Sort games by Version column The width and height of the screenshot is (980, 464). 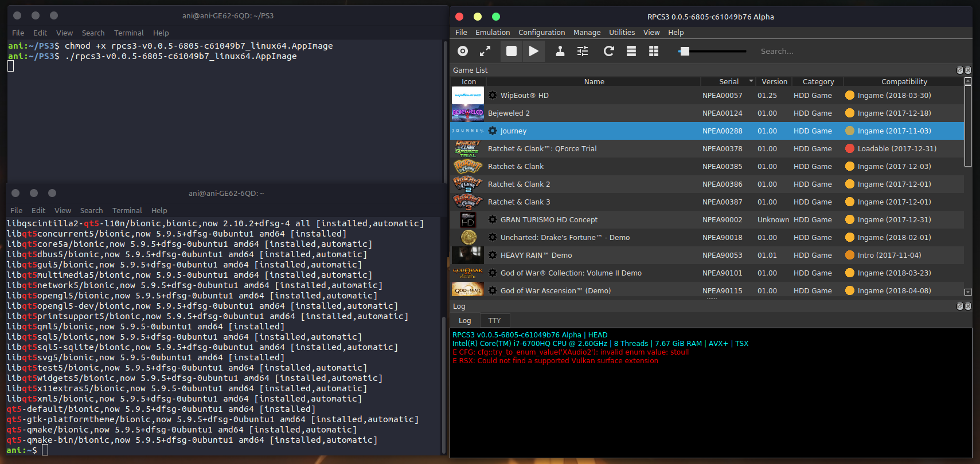click(x=774, y=82)
